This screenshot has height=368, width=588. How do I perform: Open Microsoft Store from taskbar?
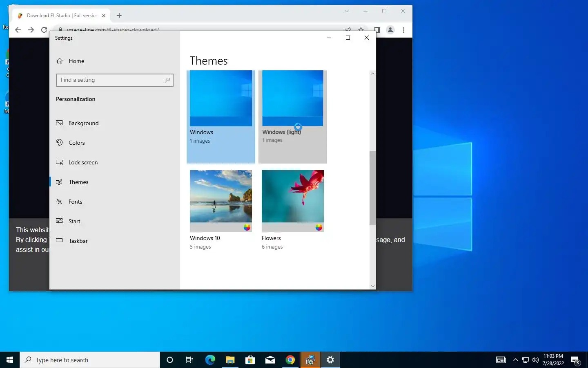click(x=250, y=360)
